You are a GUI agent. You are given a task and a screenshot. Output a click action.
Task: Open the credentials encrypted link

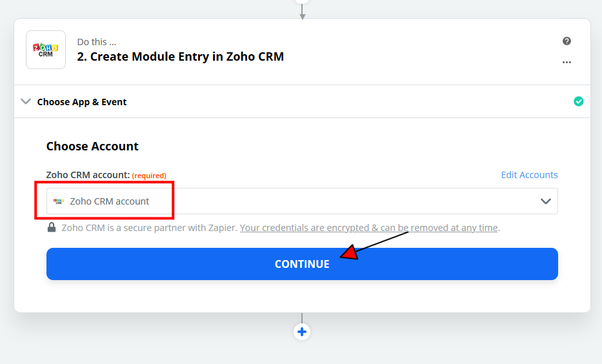pos(369,228)
